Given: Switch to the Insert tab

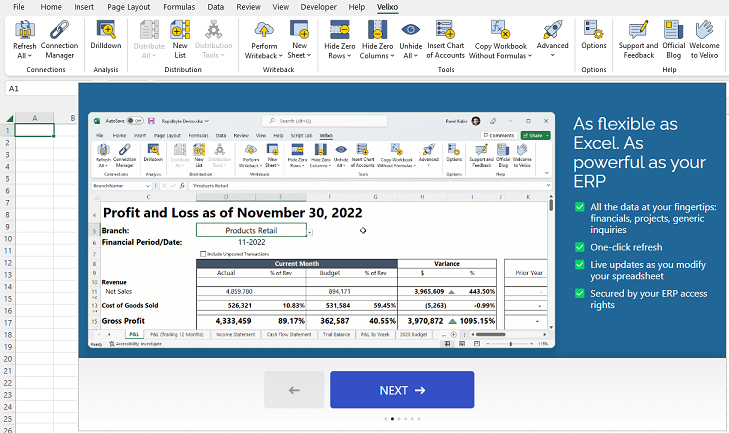Looking at the screenshot, I should (84, 7).
